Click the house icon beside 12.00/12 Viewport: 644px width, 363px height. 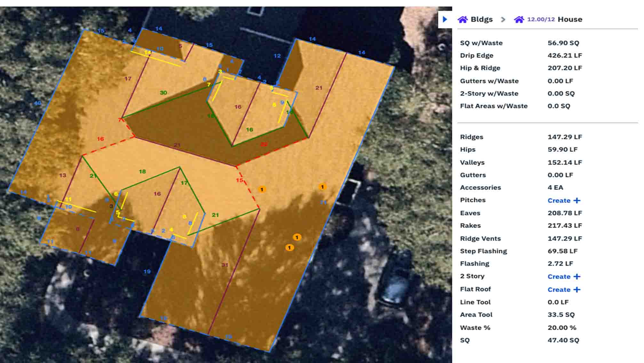[x=519, y=20]
